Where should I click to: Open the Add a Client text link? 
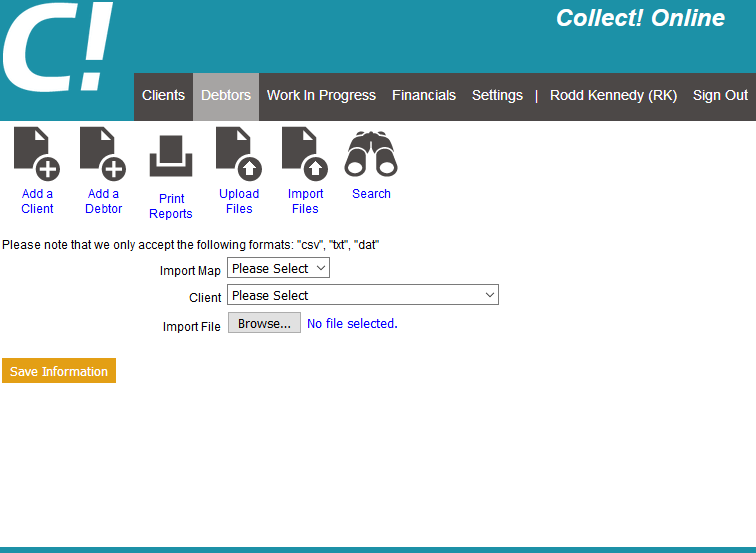pyautogui.click(x=37, y=201)
